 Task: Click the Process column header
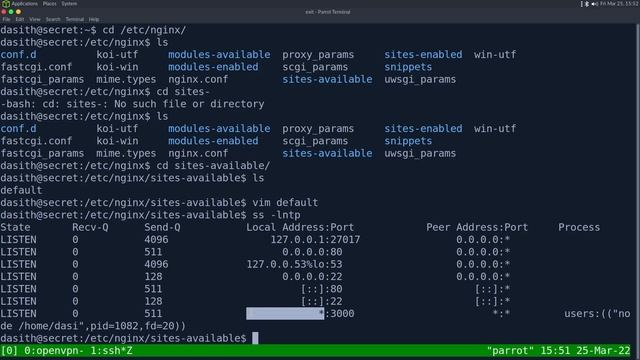pos(579,227)
